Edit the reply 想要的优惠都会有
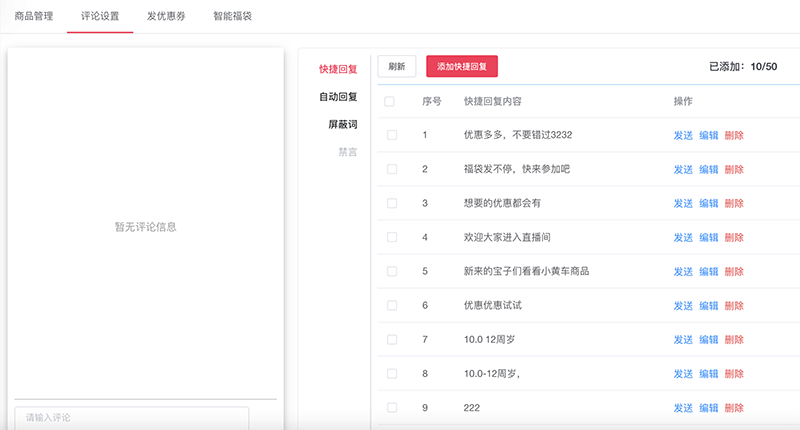The height and width of the screenshot is (430, 800). tap(708, 203)
